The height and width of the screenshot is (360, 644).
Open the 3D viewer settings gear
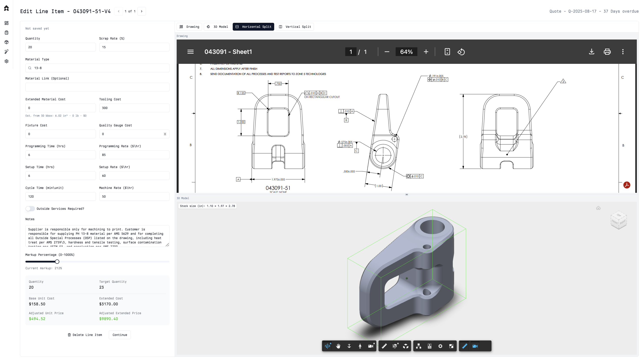click(440, 346)
